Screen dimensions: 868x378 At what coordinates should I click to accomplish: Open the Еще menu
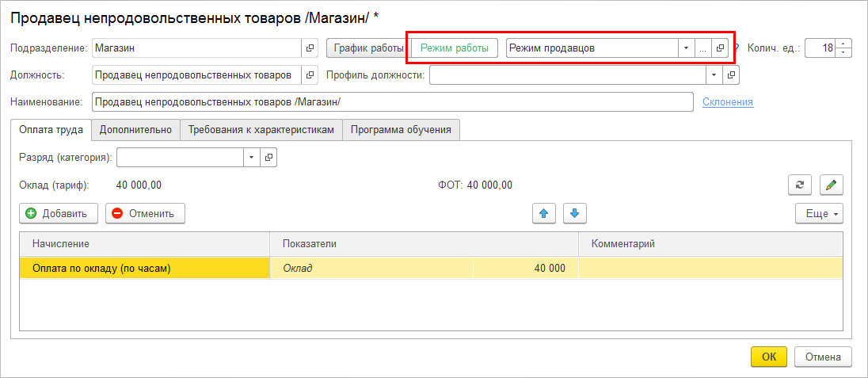point(819,213)
